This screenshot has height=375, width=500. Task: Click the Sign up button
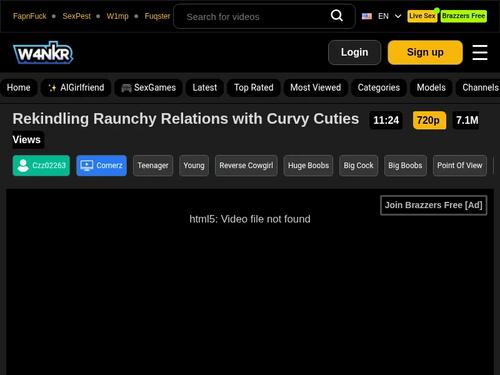coord(425,52)
